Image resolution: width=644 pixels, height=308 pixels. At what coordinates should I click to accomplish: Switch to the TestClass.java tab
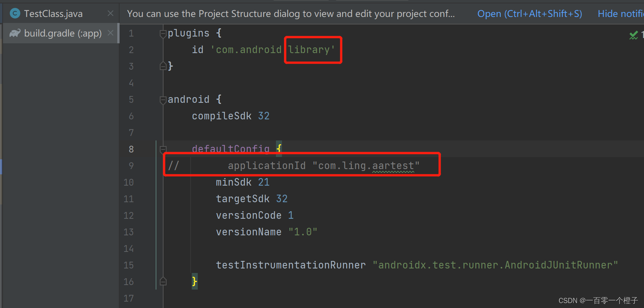[53, 14]
